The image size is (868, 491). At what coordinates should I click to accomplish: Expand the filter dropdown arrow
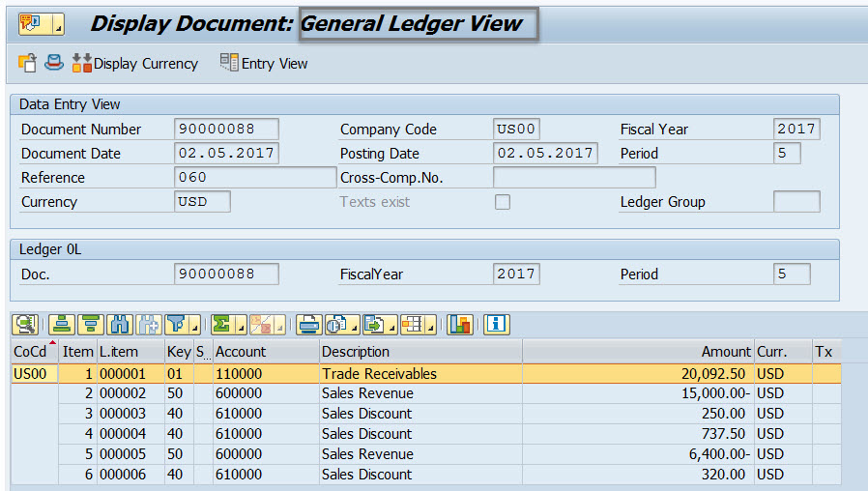[194, 325]
